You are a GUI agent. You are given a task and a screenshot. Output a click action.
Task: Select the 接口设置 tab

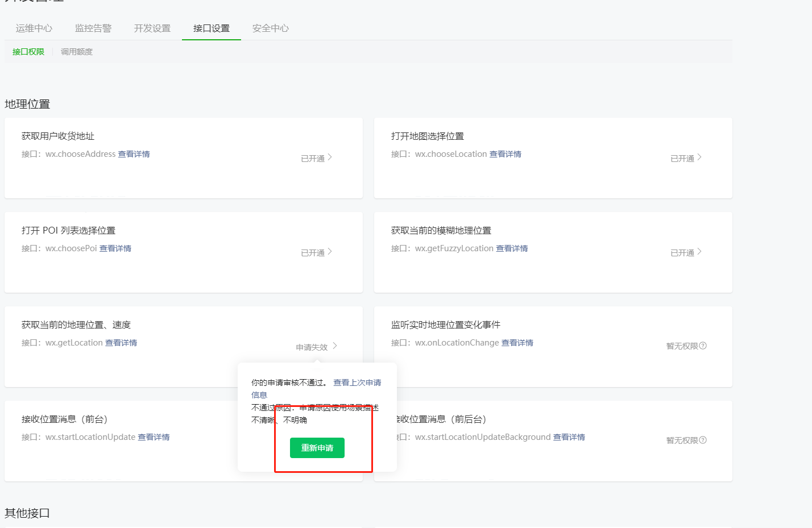click(x=212, y=28)
